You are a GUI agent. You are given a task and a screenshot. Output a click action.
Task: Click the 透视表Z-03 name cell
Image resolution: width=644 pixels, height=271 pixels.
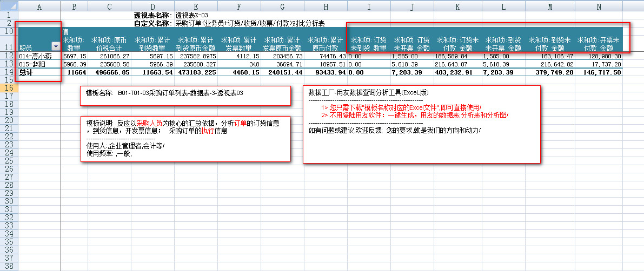click(x=192, y=15)
